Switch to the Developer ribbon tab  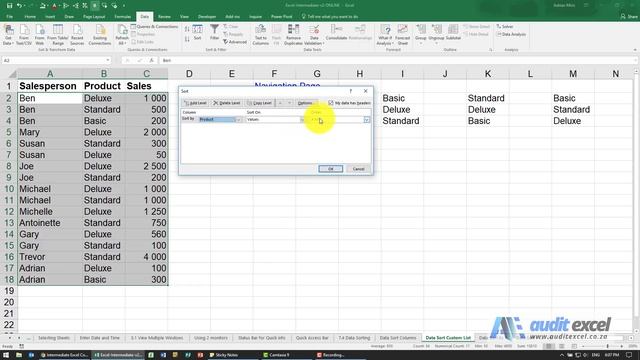(x=207, y=17)
